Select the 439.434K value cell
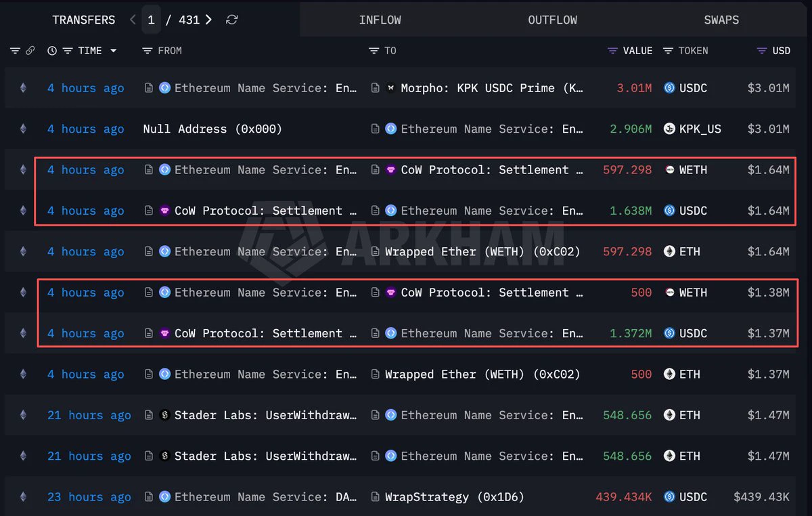Image resolution: width=812 pixels, height=516 pixels. click(x=624, y=497)
